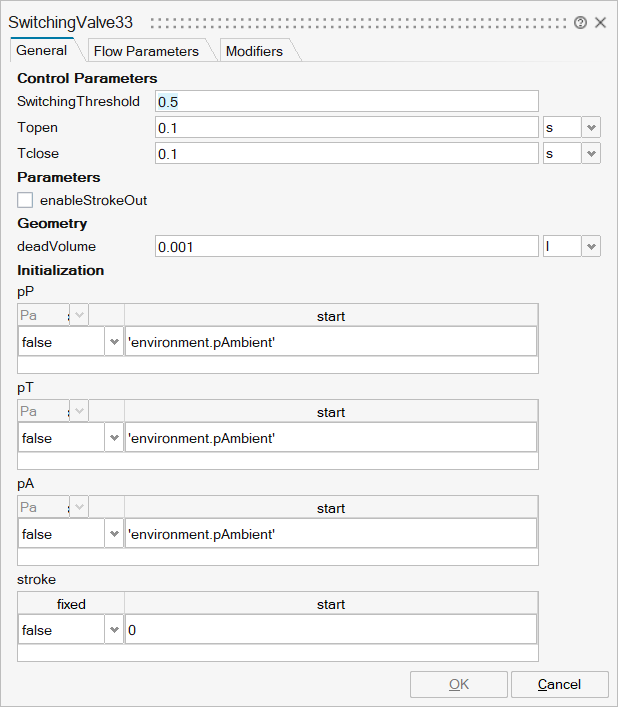The image size is (618, 707).
Task: Enable the enableStrokeOut checkbox
Action: (26, 200)
